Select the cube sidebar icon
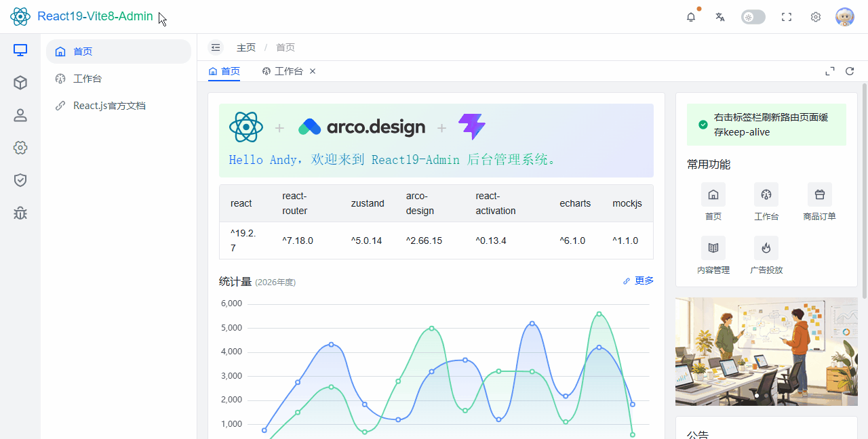Screen dimensions: 868x439 pyautogui.click(x=20, y=83)
